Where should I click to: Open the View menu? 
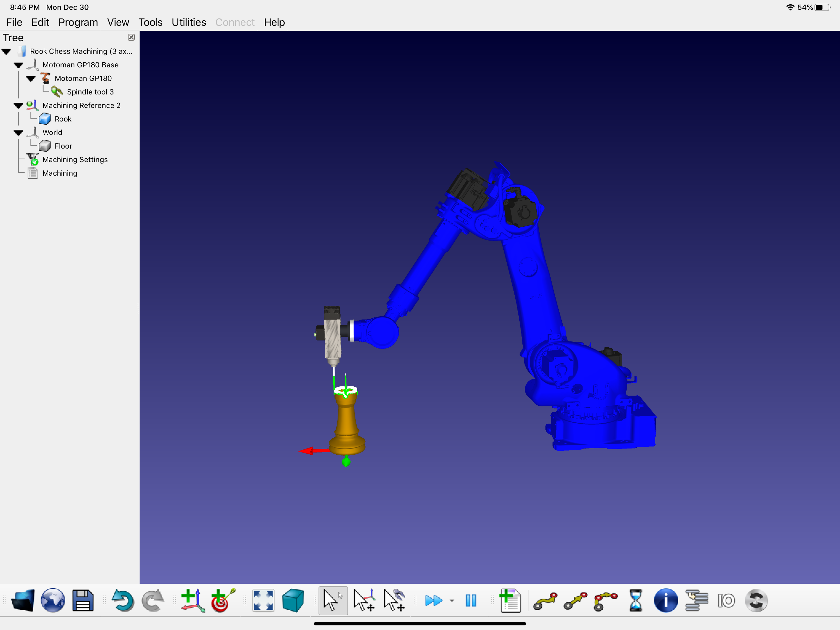(x=118, y=22)
